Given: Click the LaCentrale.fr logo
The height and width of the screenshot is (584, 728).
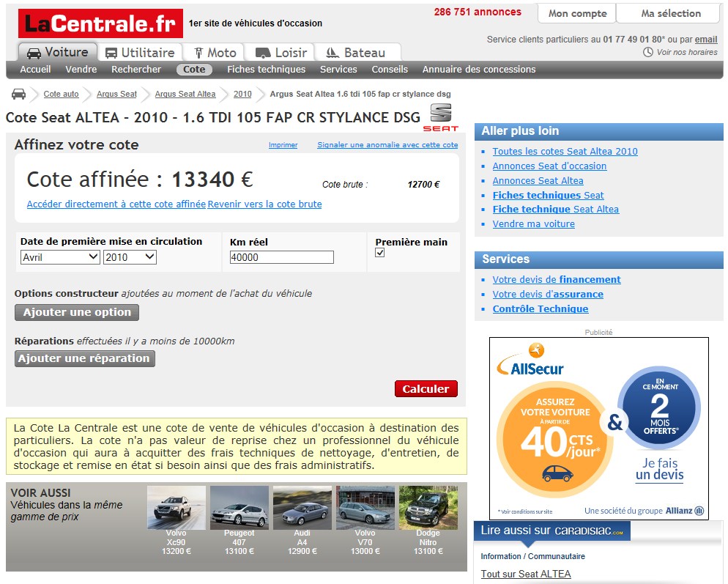Looking at the screenshot, I should pyautogui.click(x=100, y=23).
